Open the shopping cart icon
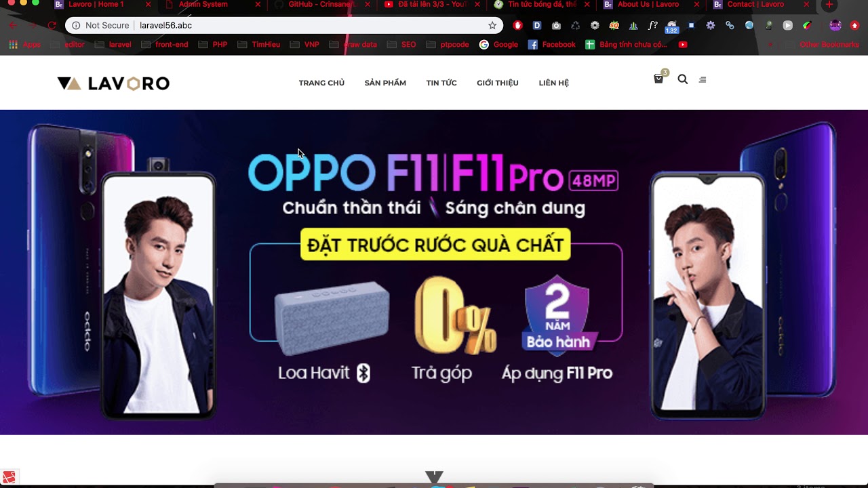The image size is (868, 488). click(658, 79)
